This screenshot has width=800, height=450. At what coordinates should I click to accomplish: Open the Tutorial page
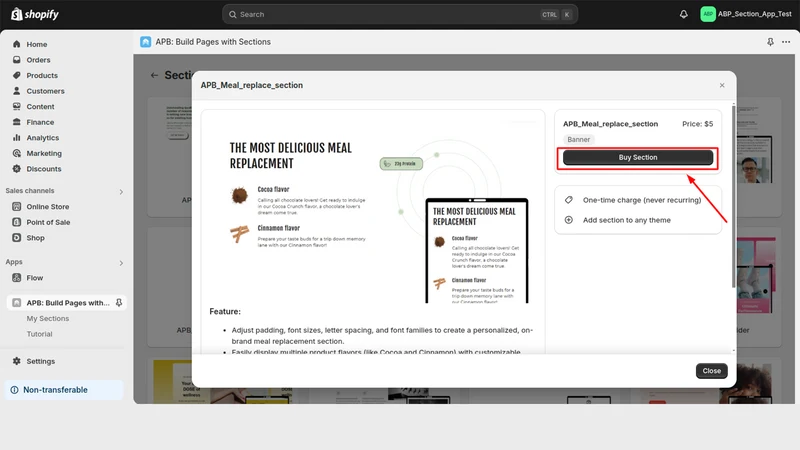pyautogui.click(x=39, y=334)
